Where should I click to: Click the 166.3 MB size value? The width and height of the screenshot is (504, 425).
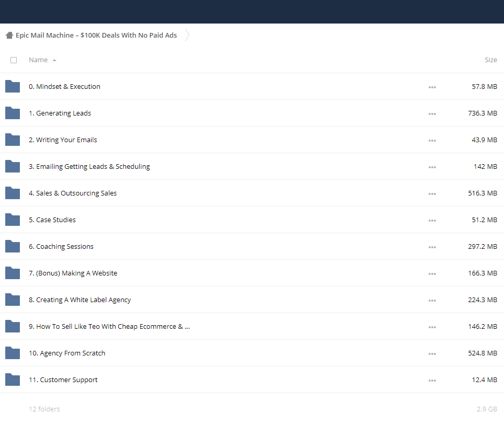point(483,273)
